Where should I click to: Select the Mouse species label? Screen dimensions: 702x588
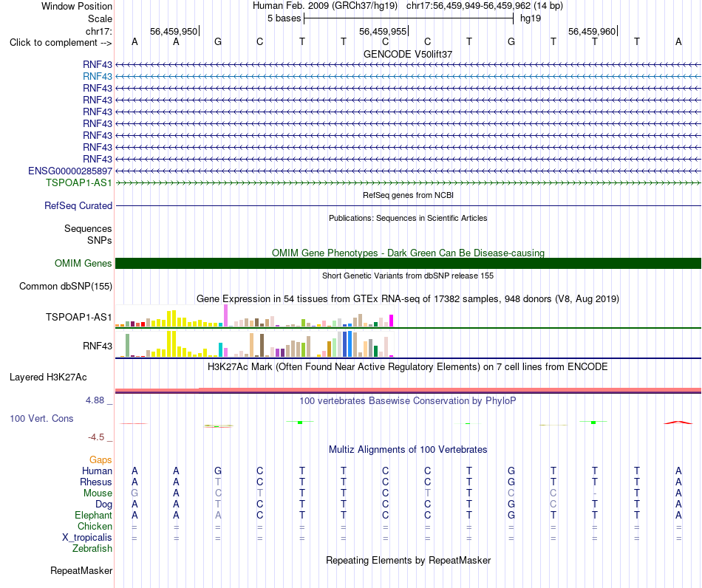[98, 493]
